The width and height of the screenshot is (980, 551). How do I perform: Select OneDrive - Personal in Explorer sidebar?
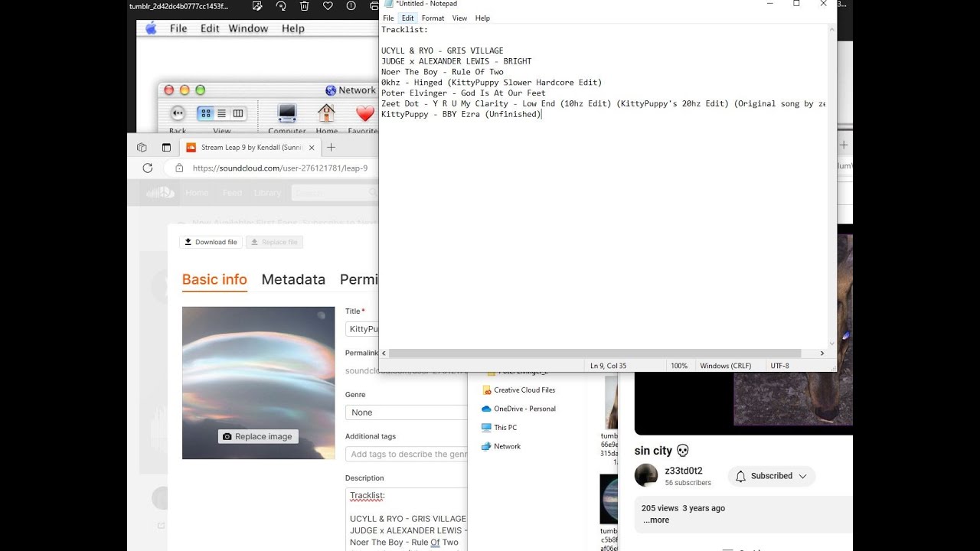click(x=524, y=409)
